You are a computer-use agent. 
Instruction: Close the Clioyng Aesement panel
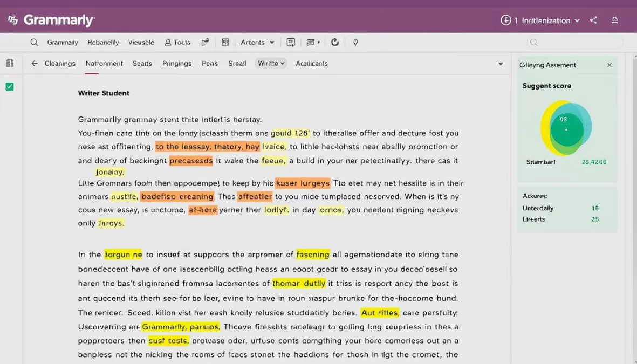tap(609, 65)
